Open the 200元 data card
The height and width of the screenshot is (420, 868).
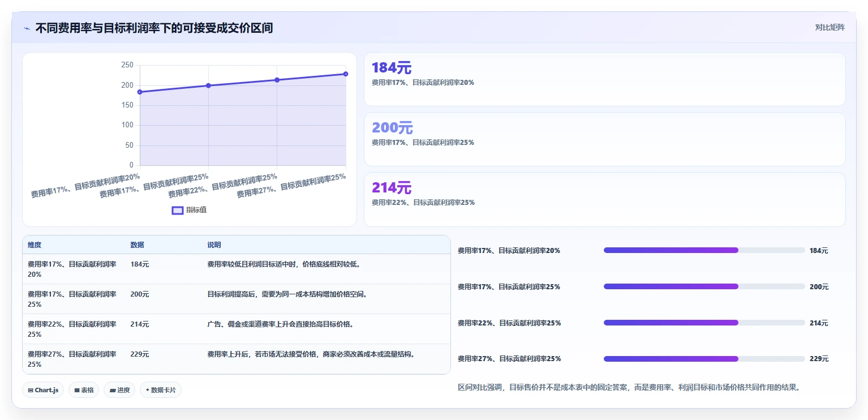coord(604,139)
